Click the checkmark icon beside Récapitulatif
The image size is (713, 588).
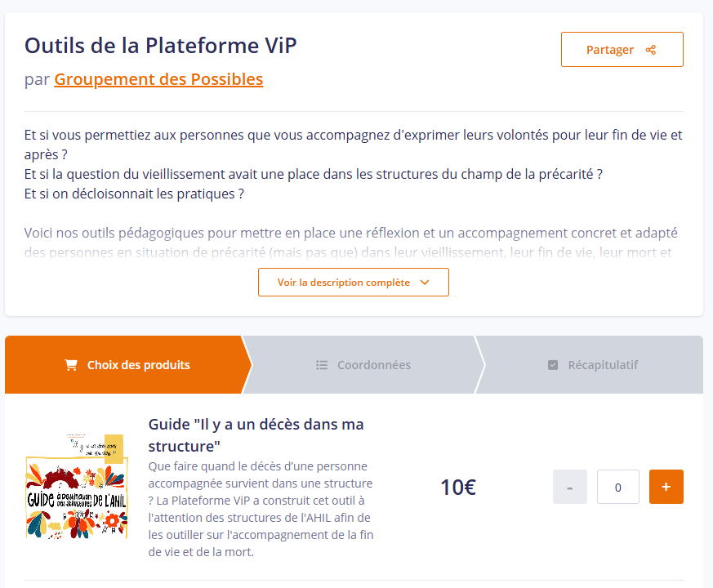point(552,365)
